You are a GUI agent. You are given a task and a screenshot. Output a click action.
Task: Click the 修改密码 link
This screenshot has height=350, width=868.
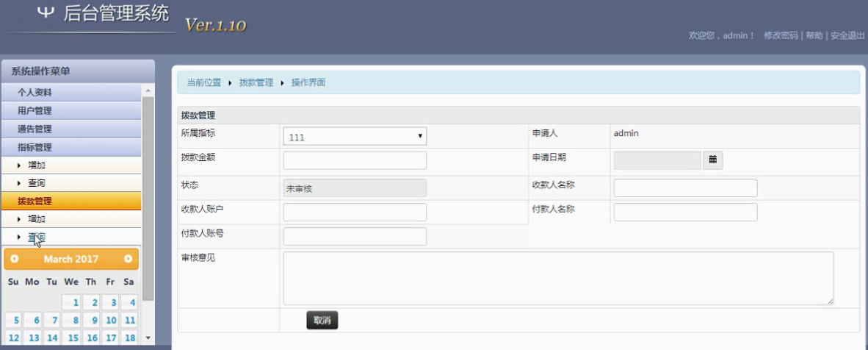click(x=781, y=35)
